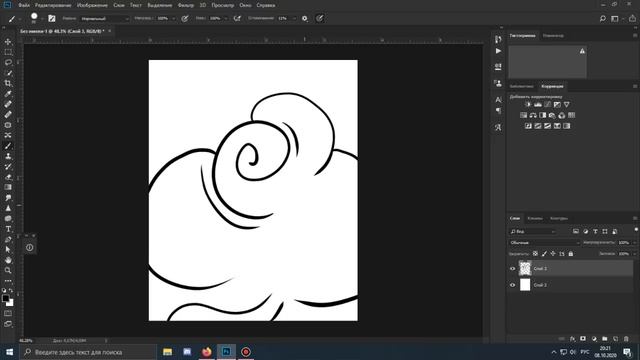Screen dimensions: 640x360
Task: Hide the bottom white layer
Action: pos(513,285)
